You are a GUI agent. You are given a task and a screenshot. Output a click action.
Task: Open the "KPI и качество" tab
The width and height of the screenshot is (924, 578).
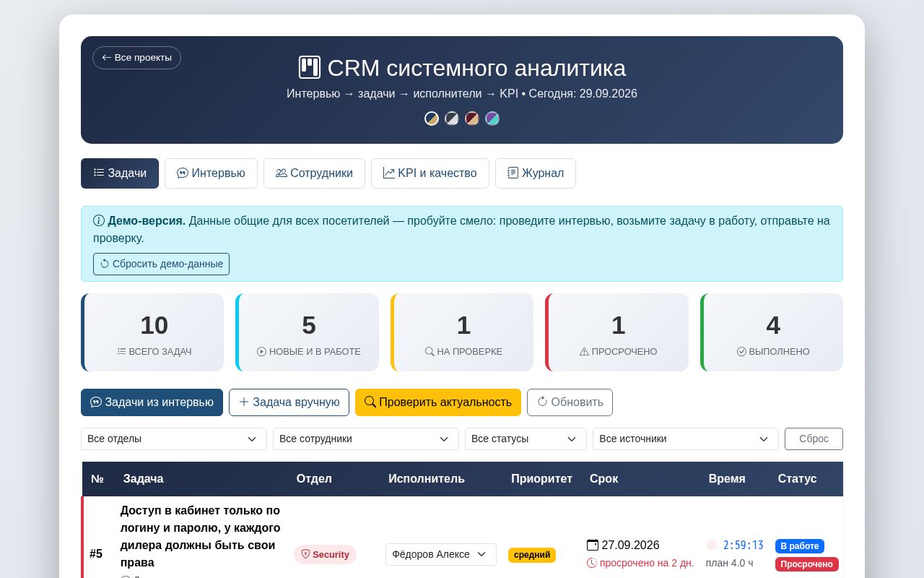[x=430, y=173]
